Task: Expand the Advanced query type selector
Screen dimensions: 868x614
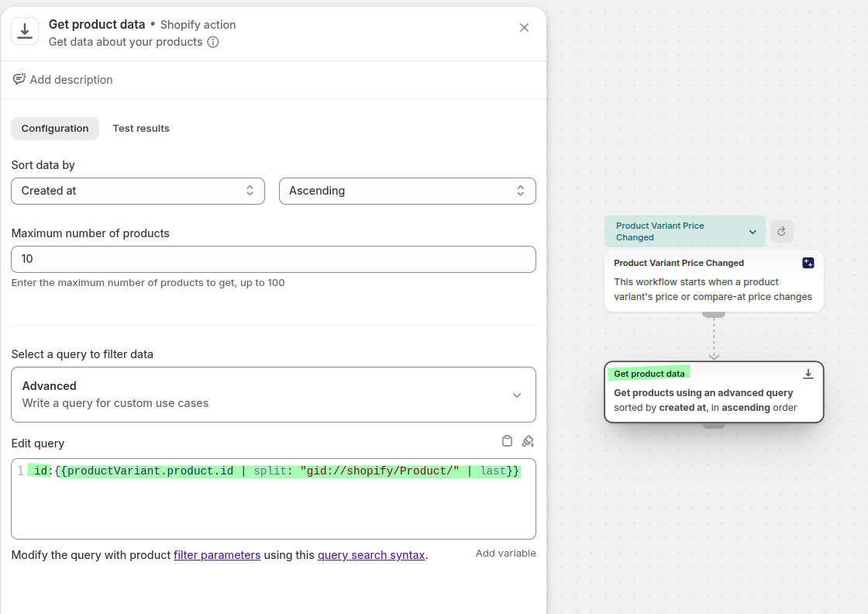Action: pos(273,395)
